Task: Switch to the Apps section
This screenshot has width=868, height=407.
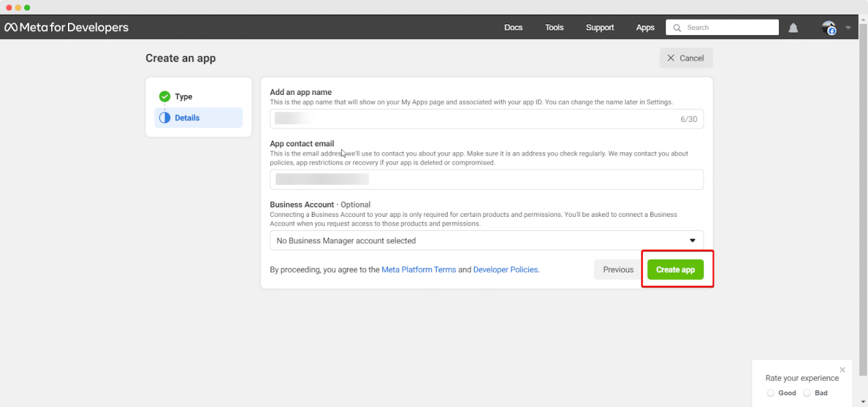Action: (645, 27)
